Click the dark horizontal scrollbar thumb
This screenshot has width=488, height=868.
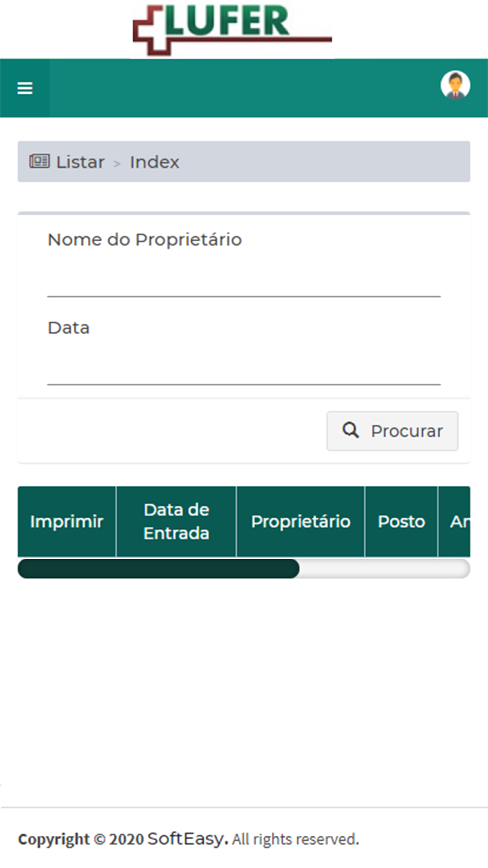158,569
